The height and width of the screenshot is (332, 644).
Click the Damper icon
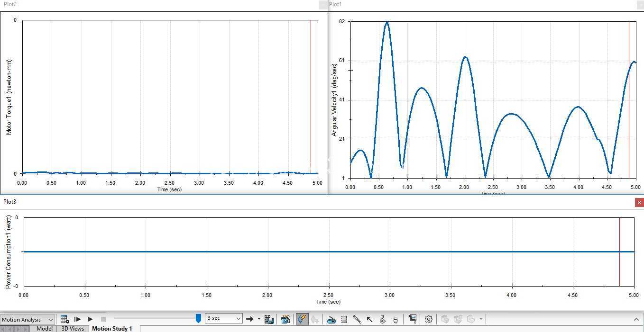tap(357, 319)
